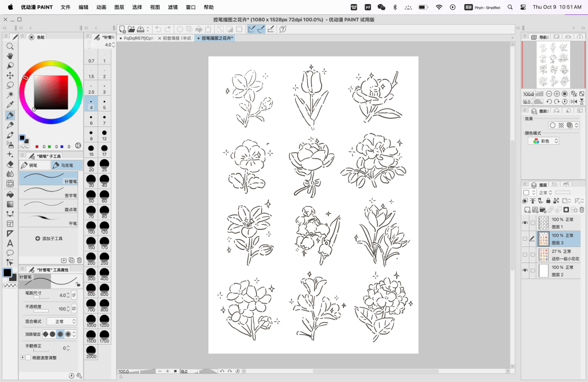Hide the 图层 1 layer eye icon
This screenshot has width=588, height=382.
[x=525, y=223]
